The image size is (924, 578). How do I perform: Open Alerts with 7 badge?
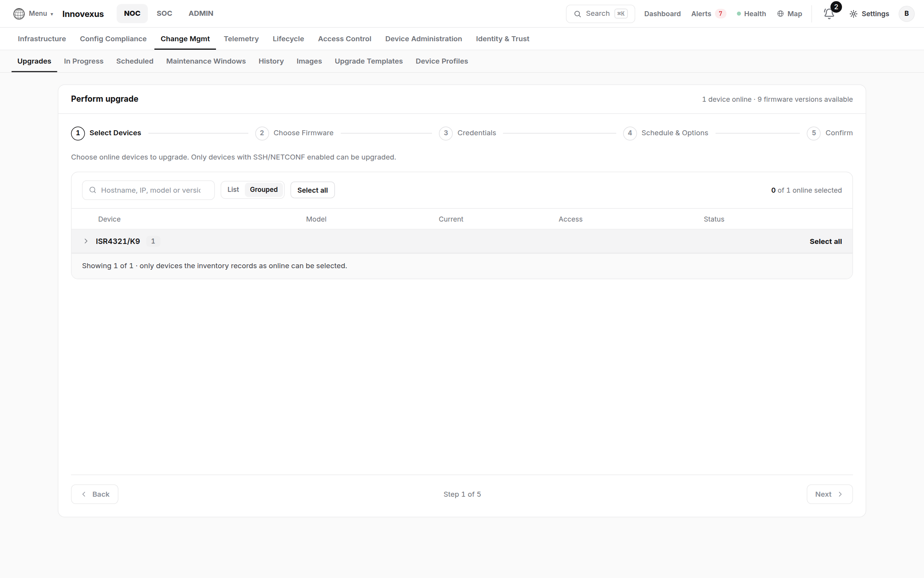click(x=708, y=14)
